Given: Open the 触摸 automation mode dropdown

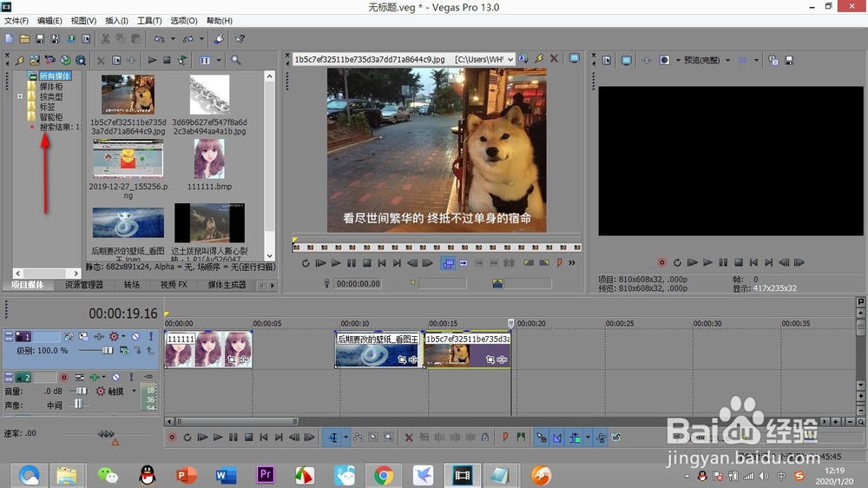Looking at the screenshot, I should tap(134, 391).
